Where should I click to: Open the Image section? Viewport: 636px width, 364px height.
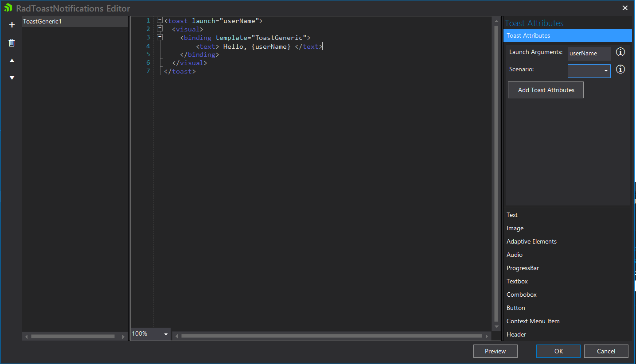pos(568,228)
